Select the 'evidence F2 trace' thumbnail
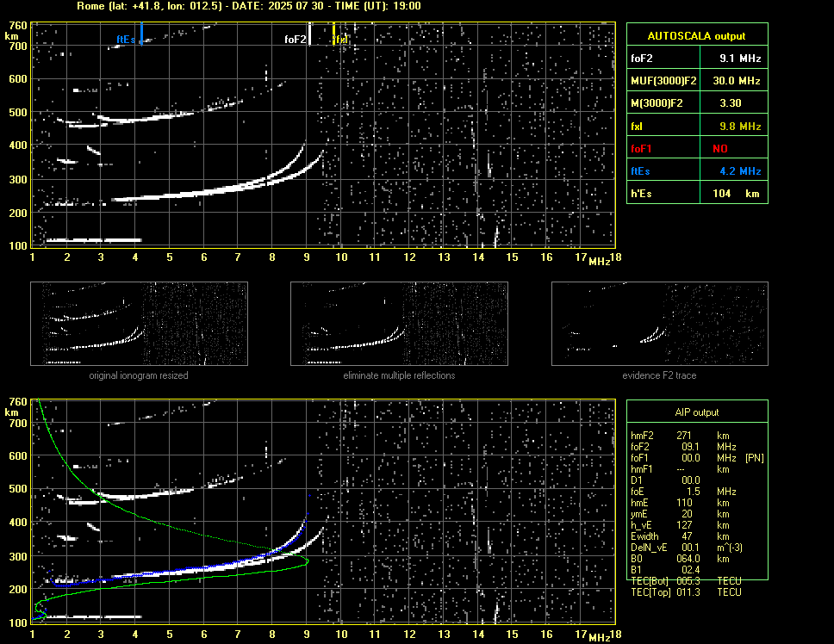 click(x=660, y=324)
